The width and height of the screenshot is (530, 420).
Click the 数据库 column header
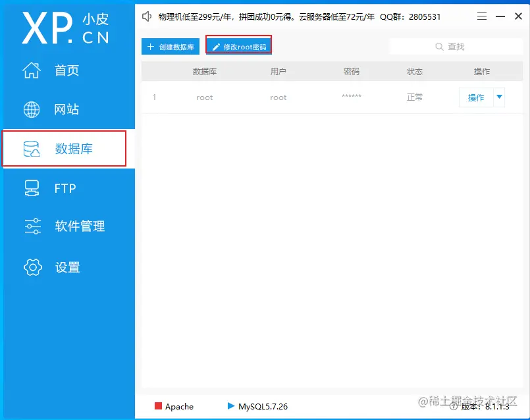tap(205, 72)
